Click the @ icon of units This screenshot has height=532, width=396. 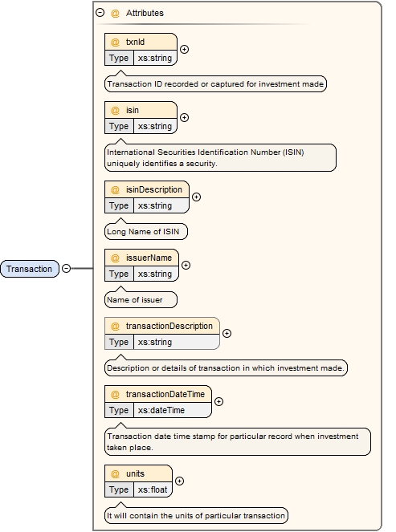(x=115, y=473)
